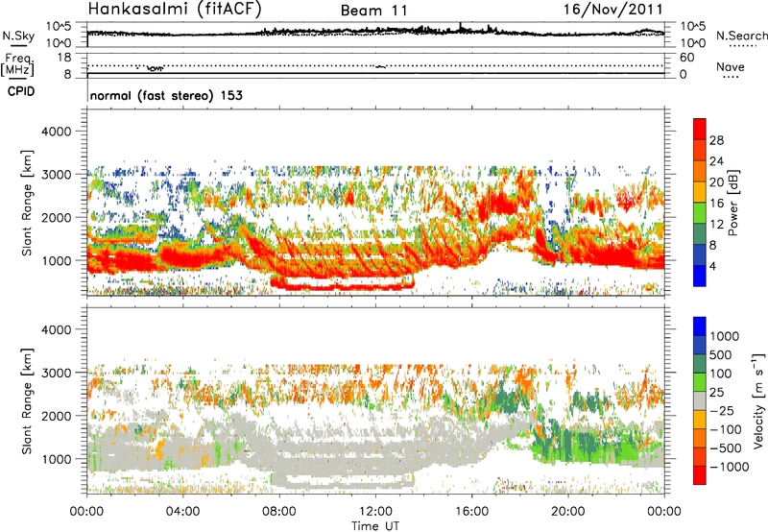Click the blue bottom swatch of Power colorbar
The height and width of the screenshot is (532, 768).
coord(700,276)
